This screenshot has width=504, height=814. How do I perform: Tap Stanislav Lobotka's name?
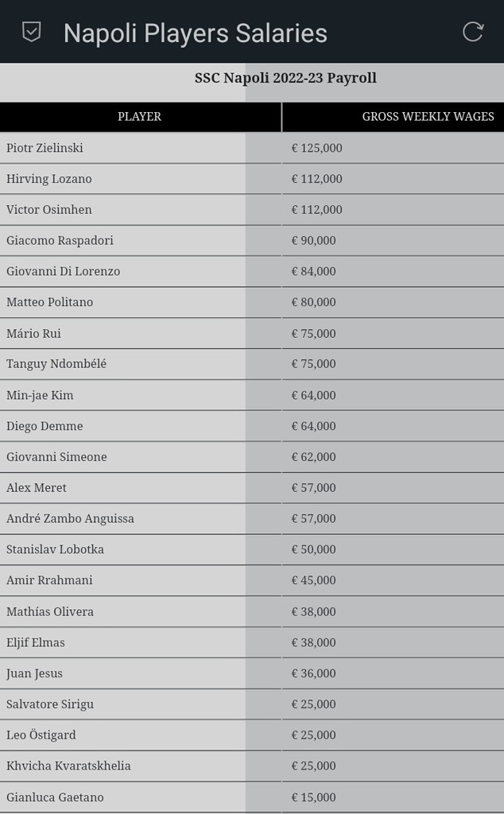[55, 549]
